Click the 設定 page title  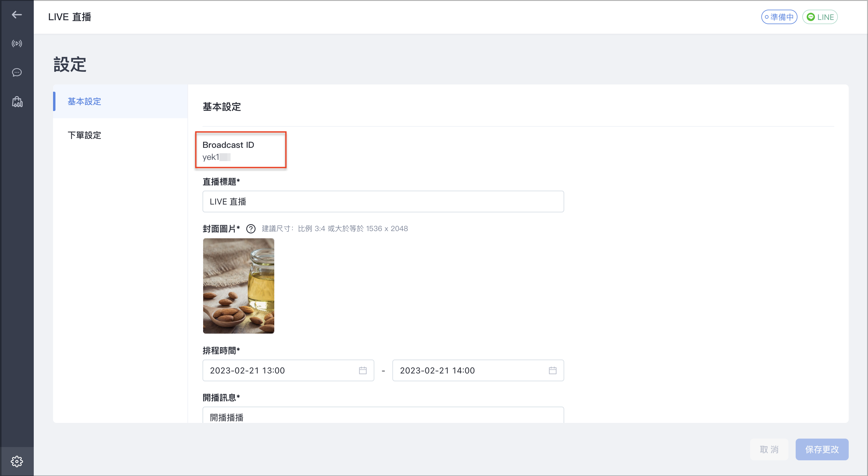click(70, 65)
